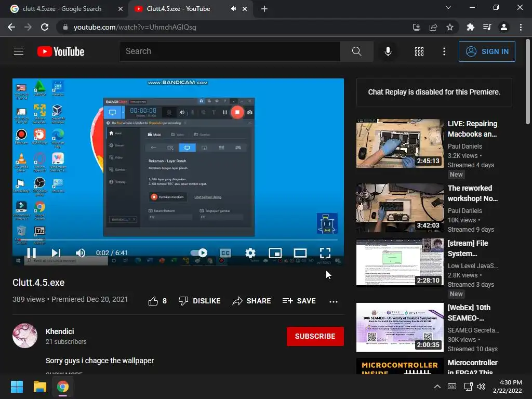Open YouTube settings three-dot menu
The image size is (532, 399).
444,51
